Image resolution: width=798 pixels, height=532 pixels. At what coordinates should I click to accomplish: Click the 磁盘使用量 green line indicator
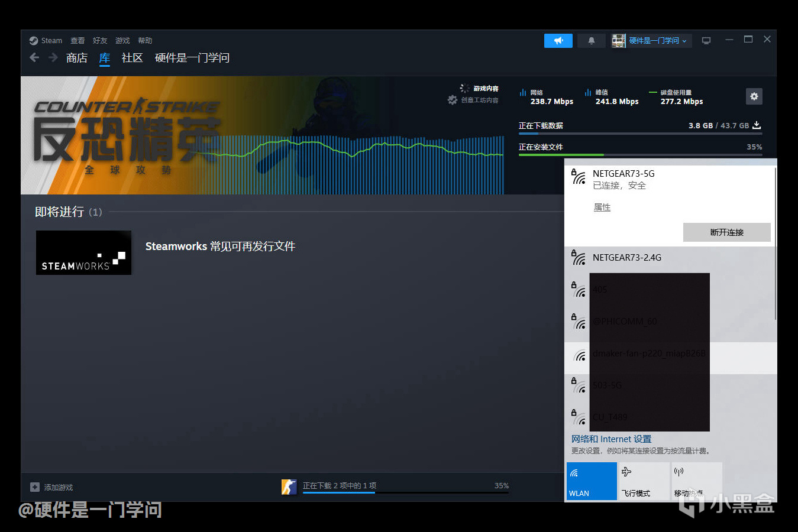coord(653,93)
